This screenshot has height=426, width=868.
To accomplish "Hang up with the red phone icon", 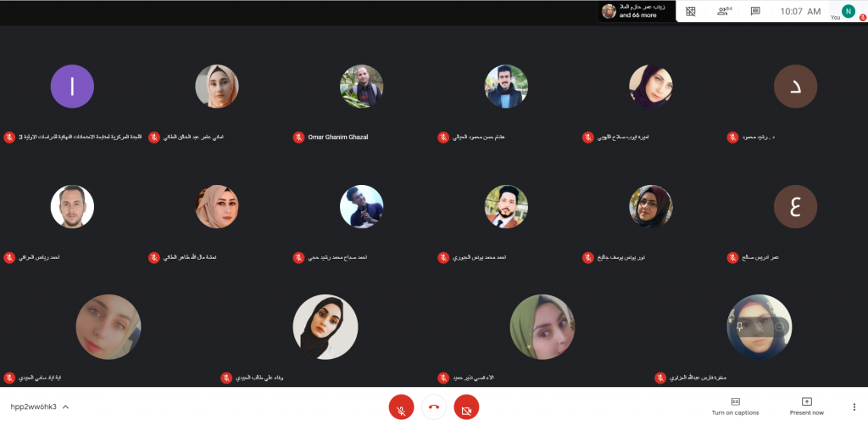I will [434, 407].
